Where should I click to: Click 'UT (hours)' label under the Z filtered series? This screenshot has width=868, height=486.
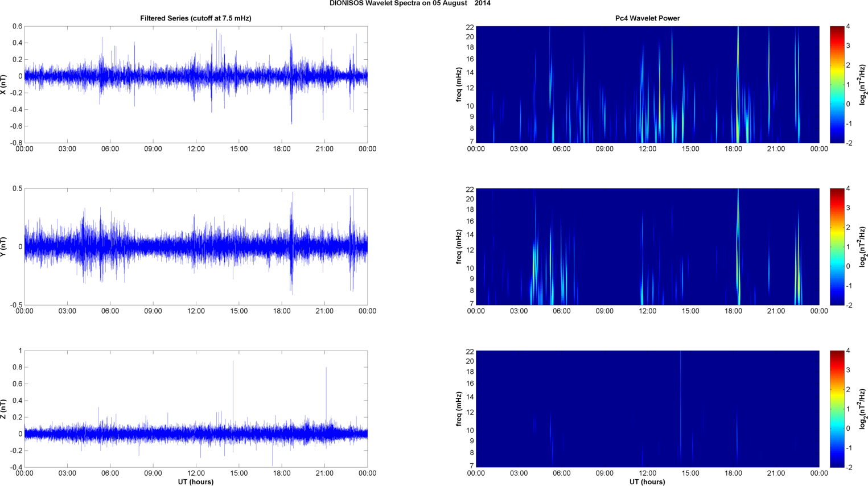pos(196,482)
